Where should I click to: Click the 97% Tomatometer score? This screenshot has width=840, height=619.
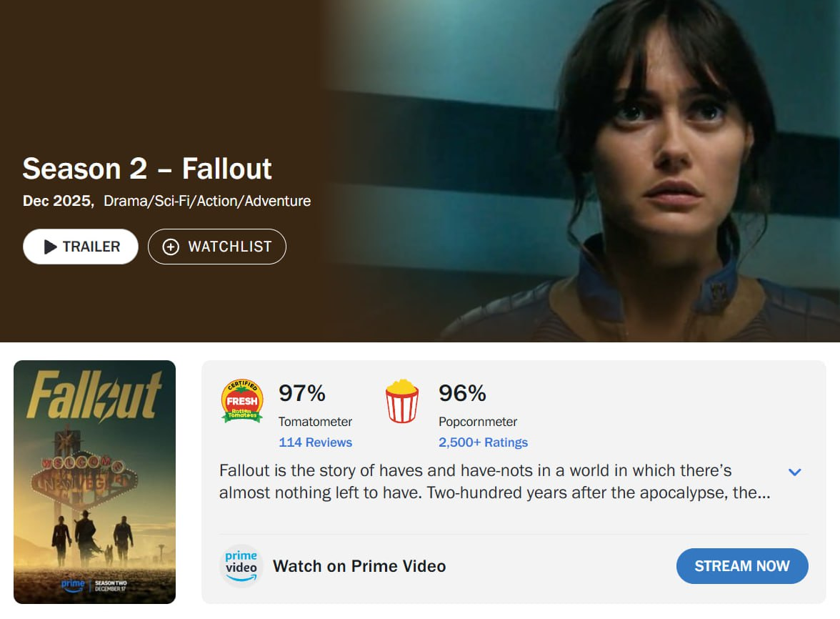(302, 393)
